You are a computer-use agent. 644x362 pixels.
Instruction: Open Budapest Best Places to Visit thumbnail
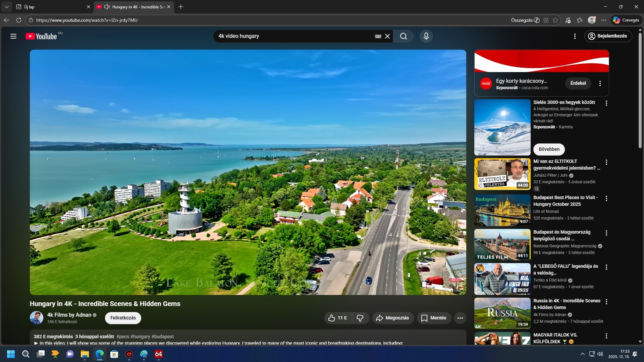click(502, 210)
